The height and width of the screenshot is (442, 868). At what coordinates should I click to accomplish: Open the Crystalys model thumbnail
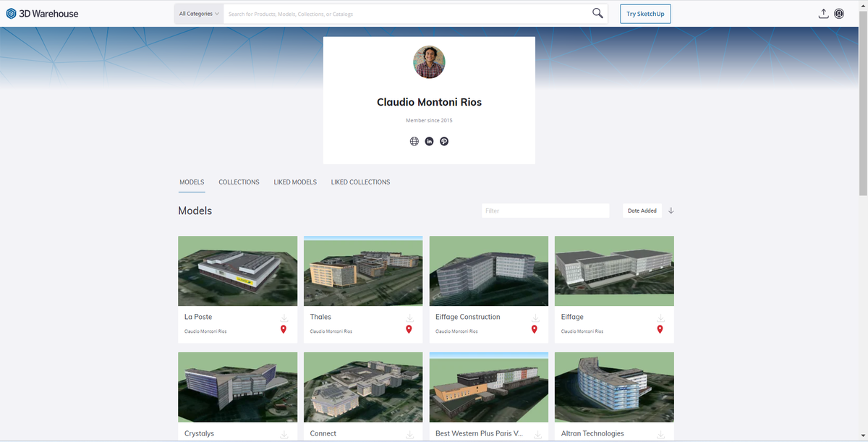238,387
